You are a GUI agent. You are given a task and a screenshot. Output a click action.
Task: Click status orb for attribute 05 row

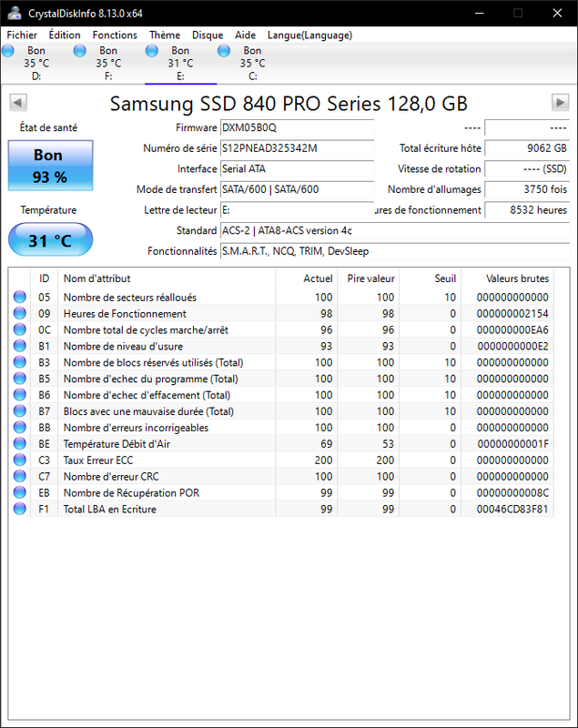coord(19,297)
